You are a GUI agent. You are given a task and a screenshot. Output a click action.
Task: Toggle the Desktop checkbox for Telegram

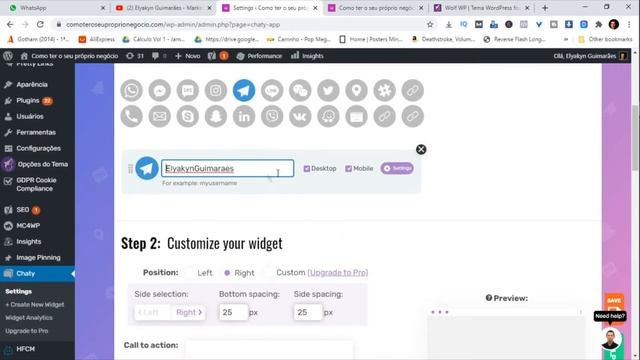pyautogui.click(x=307, y=169)
